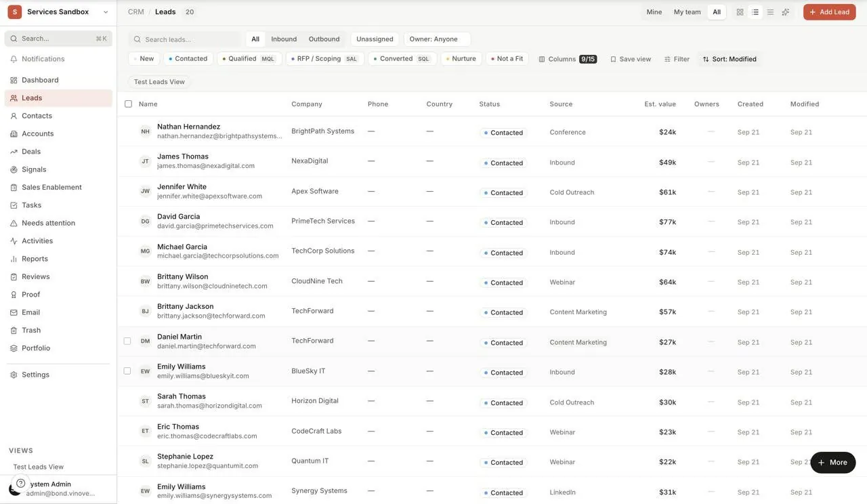The image size is (867, 504).
Task: Open Proof in sidebar
Action: click(58, 295)
